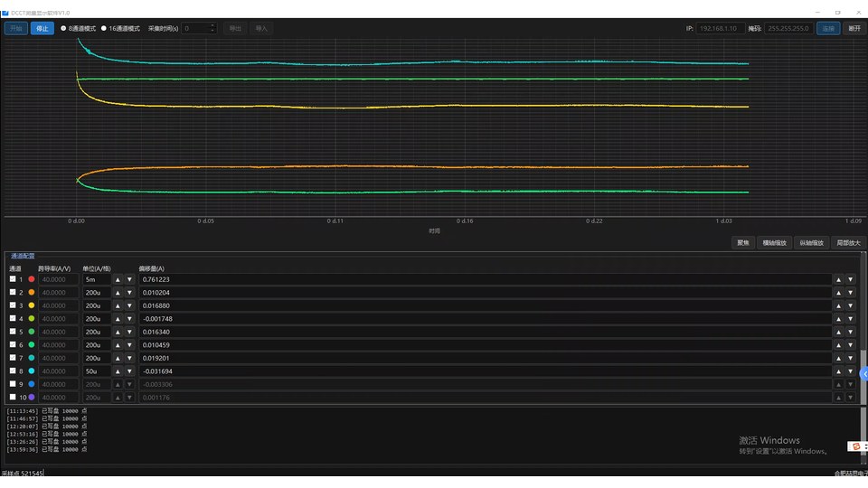Screen dimensions: 868x488
Task: Click the 聚焦 (focus) button
Action: click(x=743, y=243)
